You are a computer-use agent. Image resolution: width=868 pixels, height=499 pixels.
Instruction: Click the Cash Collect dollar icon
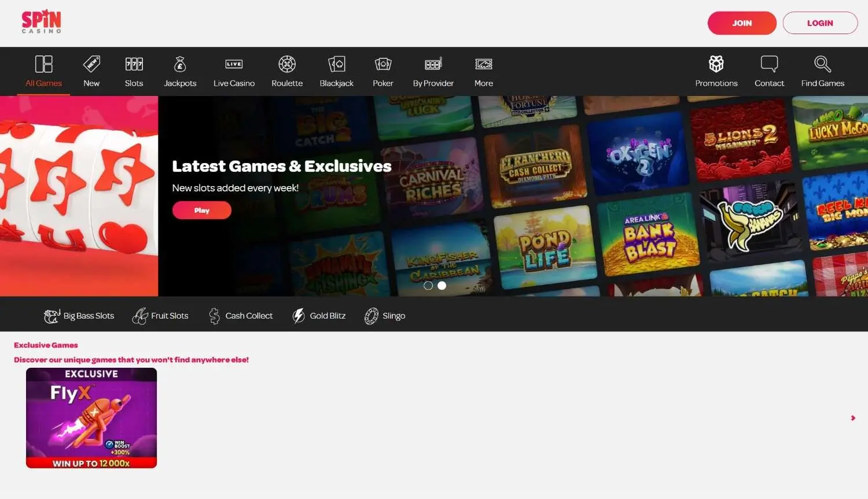pyautogui.click(x=214, y=316)
